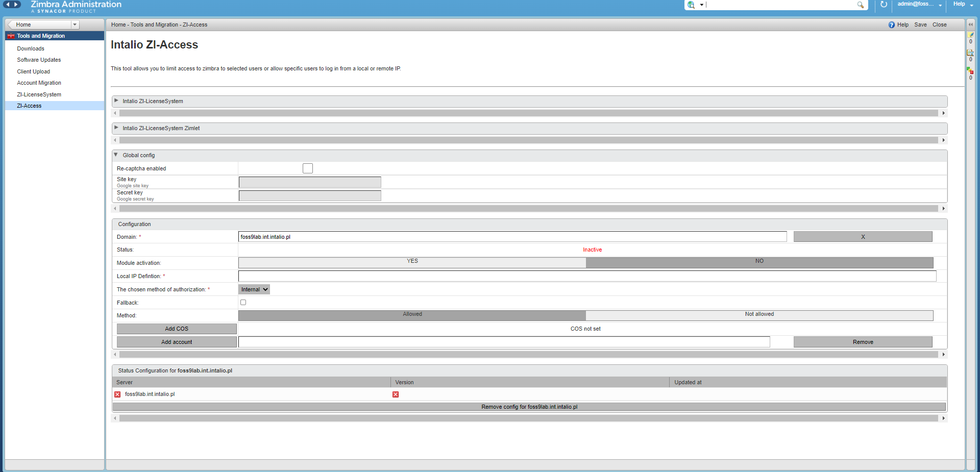980x472 pixels.
Task: Click the Local IP Definition field
Action: pyautogui.click(x=587, y=276)
